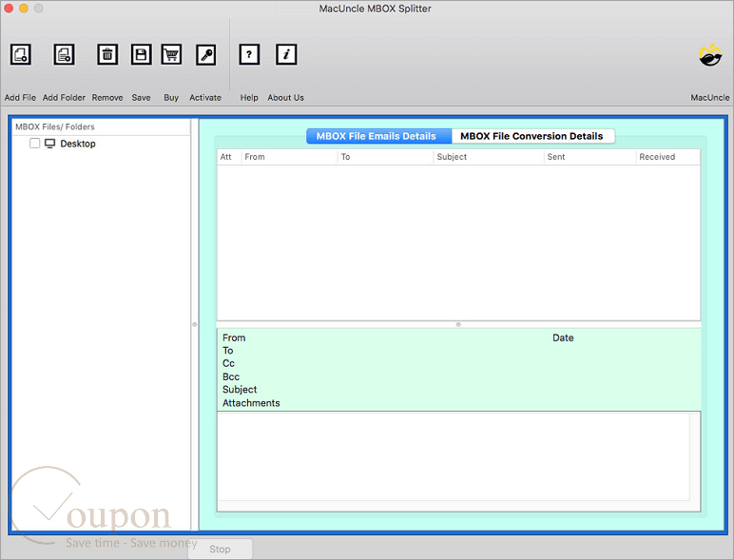Close the window with red button
734x560 pixels.
(x=9, y=8)
